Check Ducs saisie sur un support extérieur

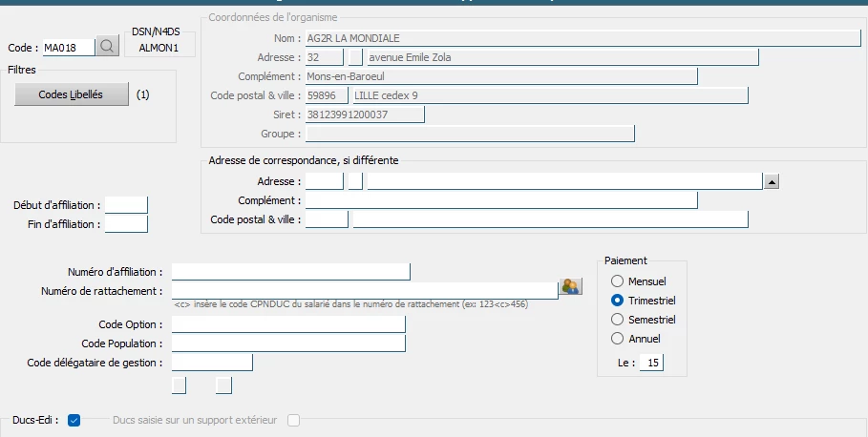tap(294, 420)
